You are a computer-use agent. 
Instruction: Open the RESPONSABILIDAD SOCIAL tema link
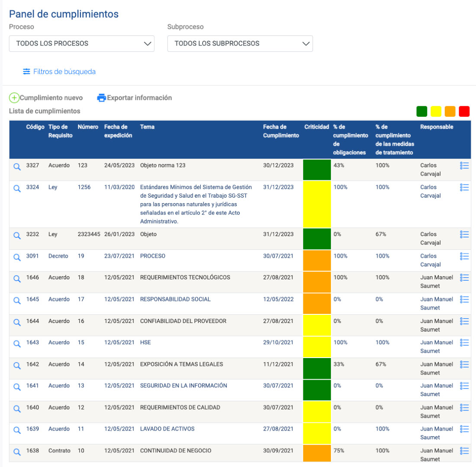click(175, 299)
